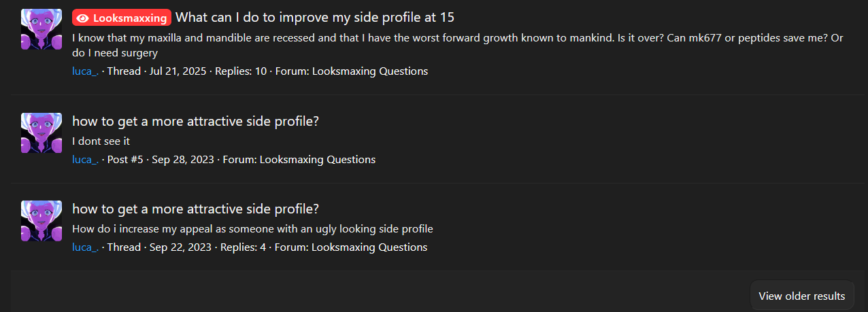Follow the Looksmaxing Questions forum link in the Sep 22, 2023 result
This screenshot has width=868, height=312.
point(369,247)
